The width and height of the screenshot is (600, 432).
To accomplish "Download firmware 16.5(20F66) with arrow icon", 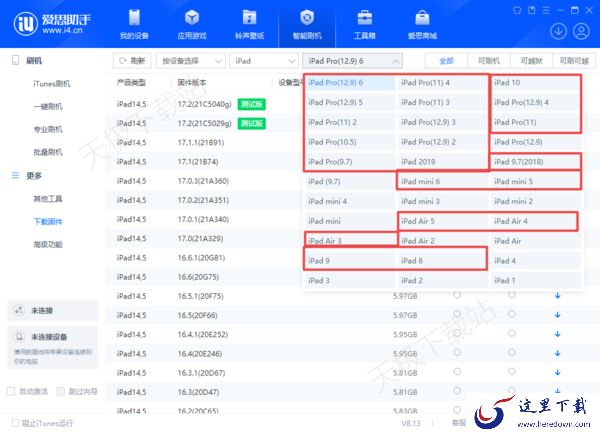I will 558,315.
